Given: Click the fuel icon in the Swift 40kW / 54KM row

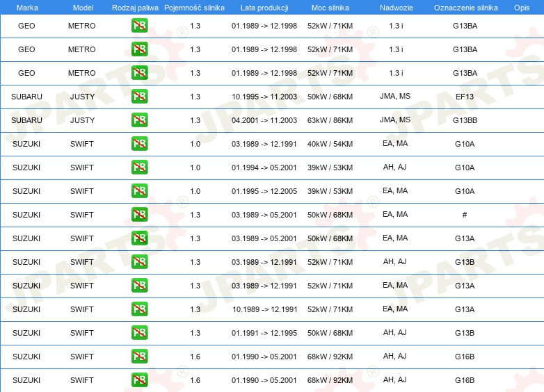Looking at the screenshot, I should tap(139, 143).
